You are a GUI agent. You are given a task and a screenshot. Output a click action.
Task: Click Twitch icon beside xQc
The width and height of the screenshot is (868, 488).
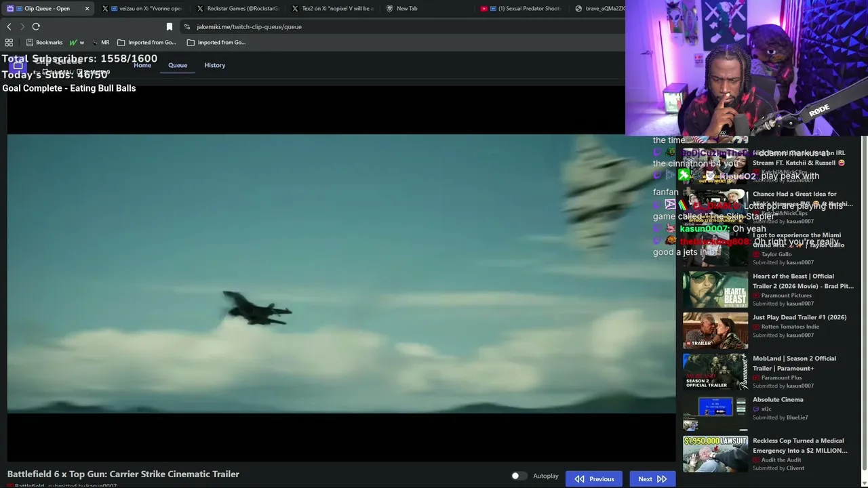(756, 409)
